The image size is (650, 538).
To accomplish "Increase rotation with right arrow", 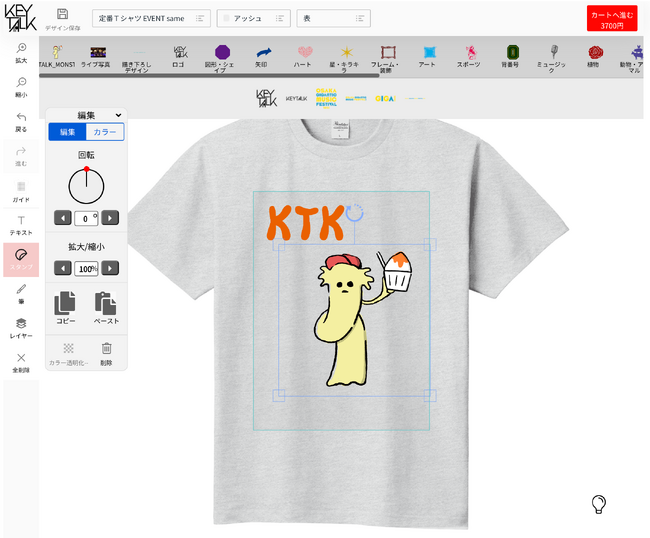I will 110,218.
